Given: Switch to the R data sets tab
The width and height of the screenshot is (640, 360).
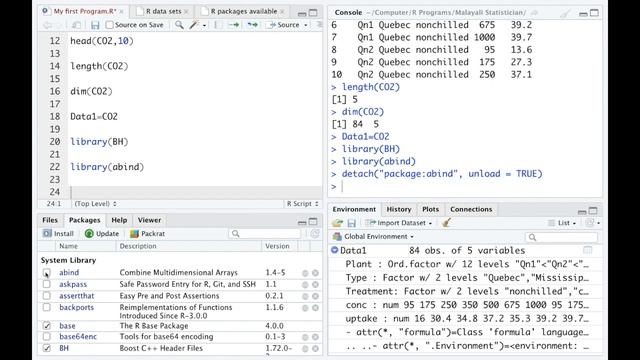Looking at the screenshot, I should pyautogui.click(x=164, y=11).
